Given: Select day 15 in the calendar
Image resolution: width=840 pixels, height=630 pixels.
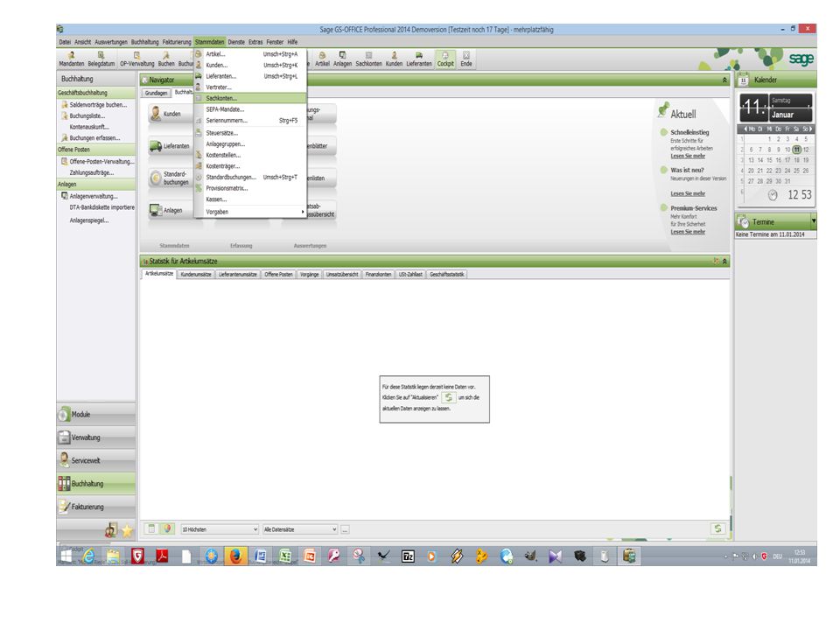Looking at the screenshot, I should pyautogui.click(x=769, y=160).
